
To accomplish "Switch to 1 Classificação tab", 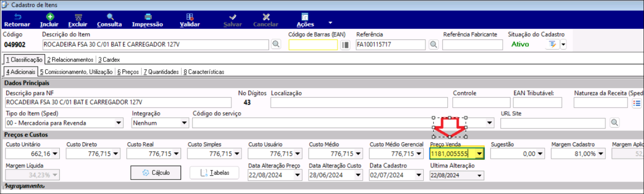I will [24, 60].
